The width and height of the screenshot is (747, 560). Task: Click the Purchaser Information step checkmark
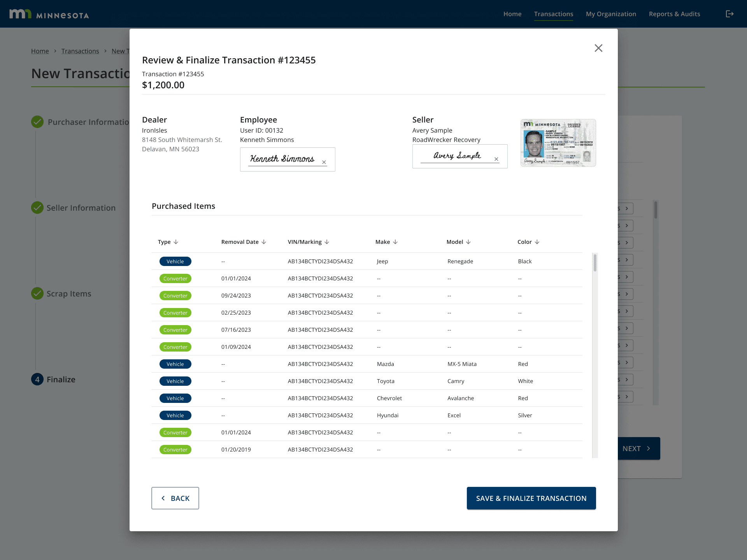click(x=37, y=122)
